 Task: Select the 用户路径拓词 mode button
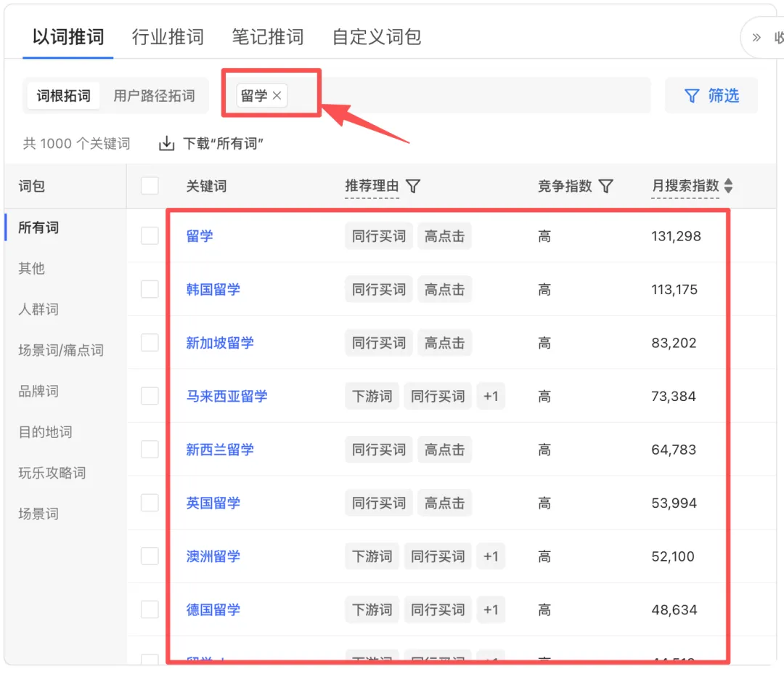tap(154, 94)
